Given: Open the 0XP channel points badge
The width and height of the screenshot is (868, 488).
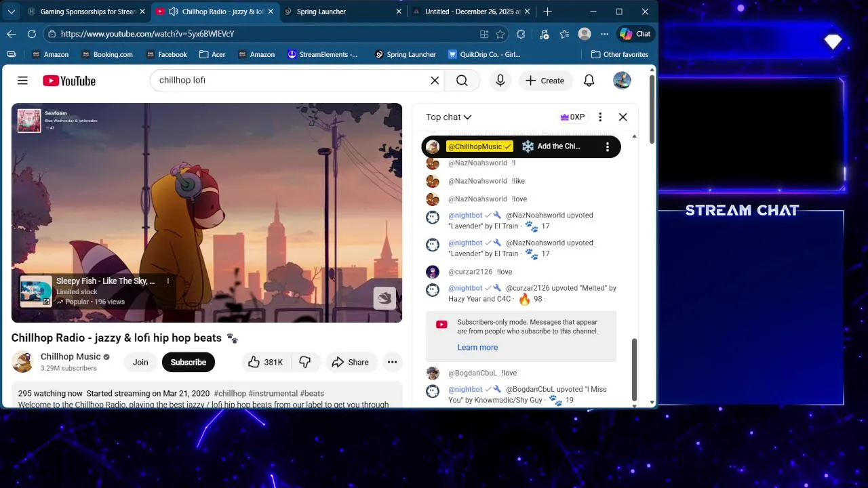Looking at the screenshot, I should [x=572, y=117].
